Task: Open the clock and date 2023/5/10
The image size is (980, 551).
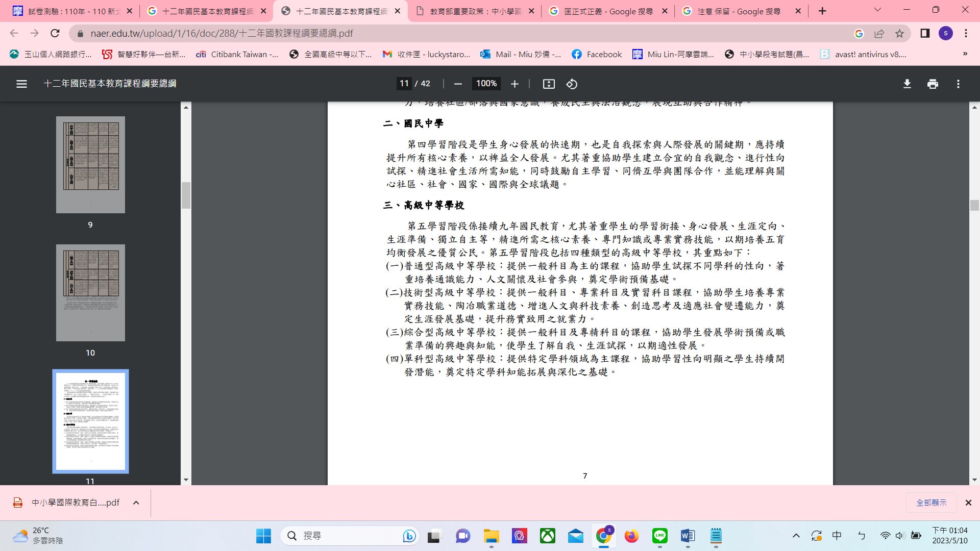Action: 949,536
